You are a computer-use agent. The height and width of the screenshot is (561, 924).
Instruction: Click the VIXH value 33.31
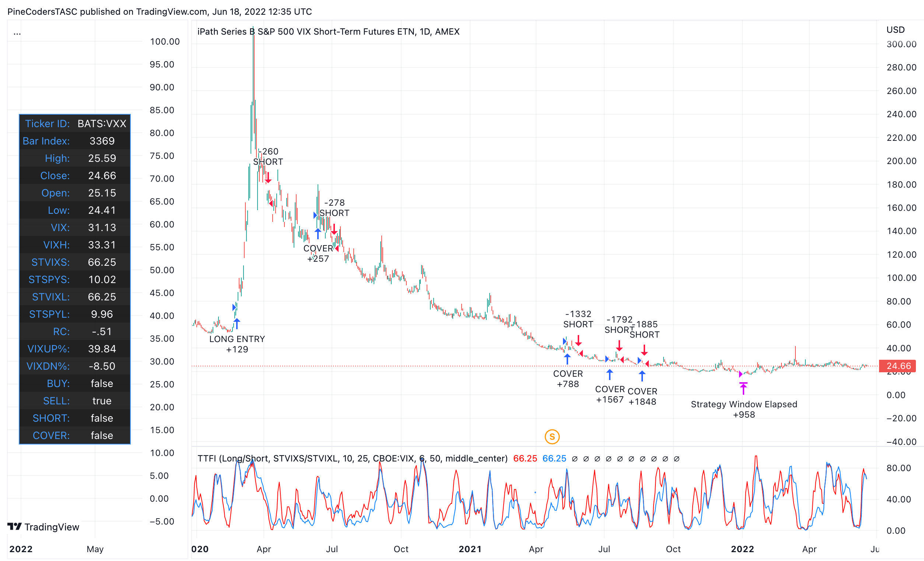coord(102,245)
